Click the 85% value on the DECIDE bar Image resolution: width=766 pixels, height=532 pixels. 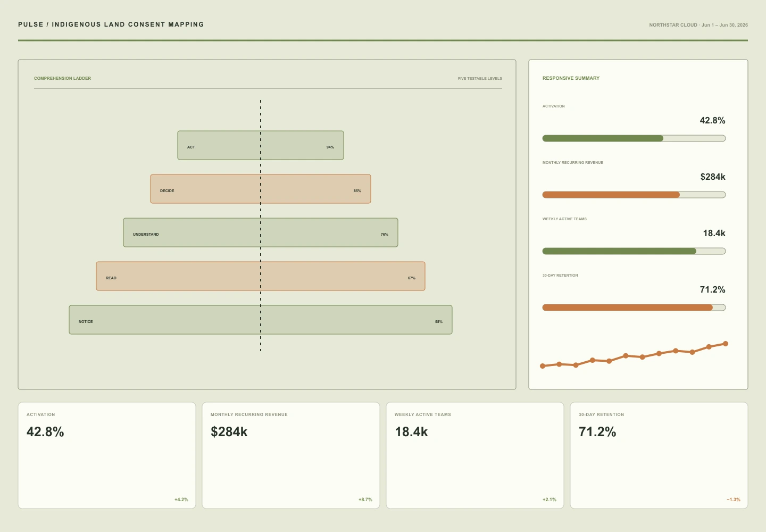pyautogui.click(x=357, y=191)
